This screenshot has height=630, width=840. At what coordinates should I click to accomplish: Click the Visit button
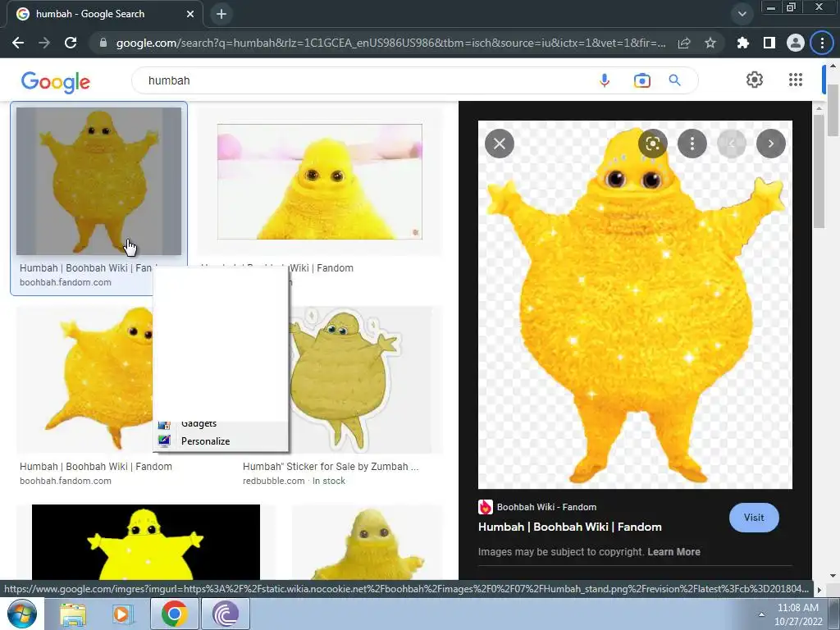click(x=754, y=518)
